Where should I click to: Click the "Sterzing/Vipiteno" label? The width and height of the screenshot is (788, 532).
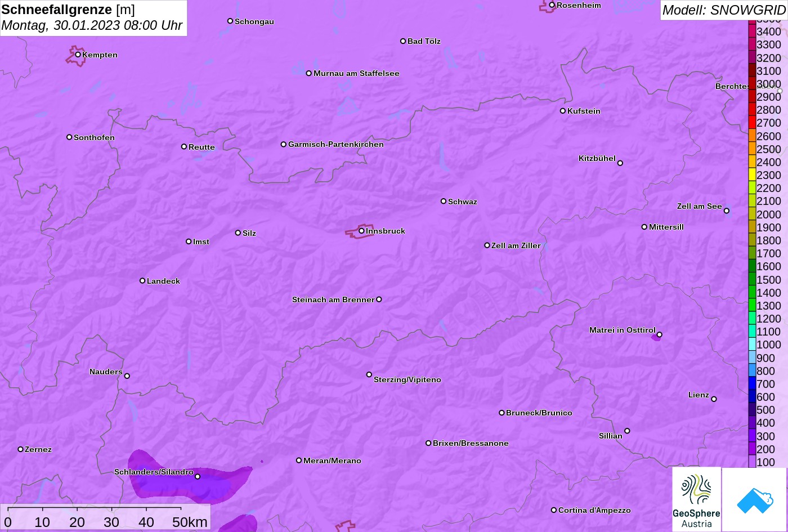click(408, 379)
